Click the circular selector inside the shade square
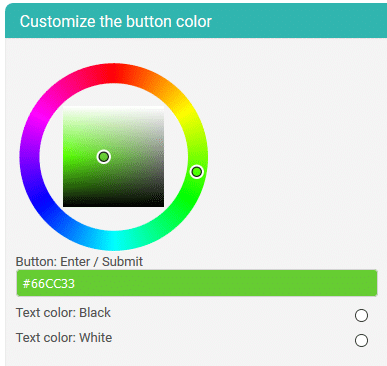This screenshot has height=366, width=387. point(104,157)
